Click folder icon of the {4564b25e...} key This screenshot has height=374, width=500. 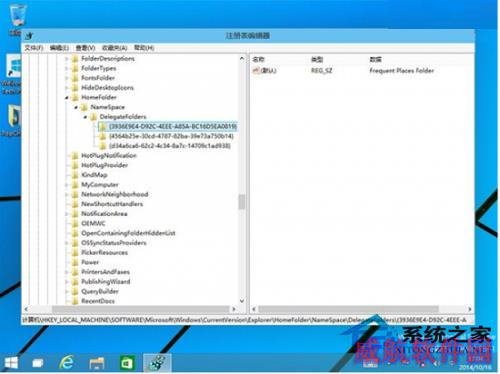click(x=103, y=136)
